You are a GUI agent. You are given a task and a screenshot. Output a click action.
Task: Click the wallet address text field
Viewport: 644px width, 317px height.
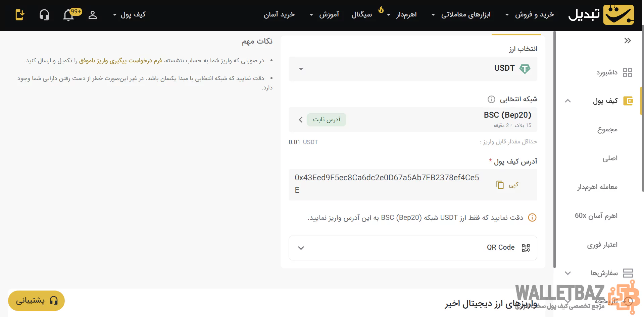(x=387, y=184)
